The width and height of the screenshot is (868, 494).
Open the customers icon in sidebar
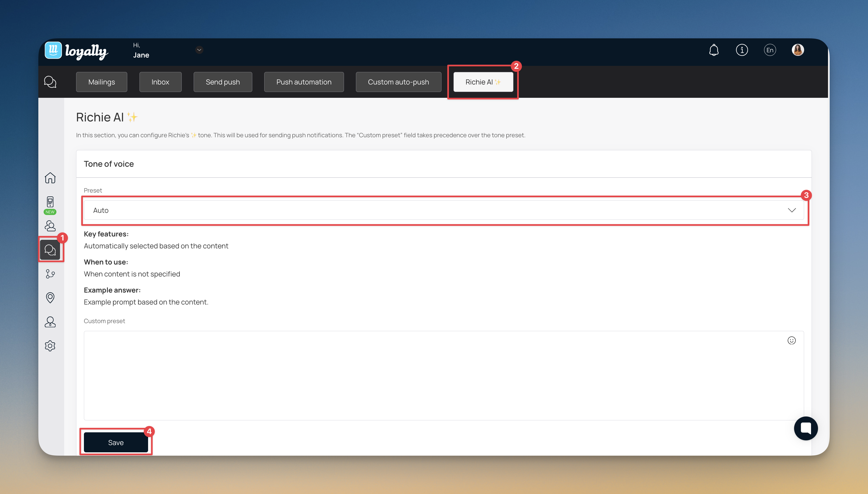(50, 226)
